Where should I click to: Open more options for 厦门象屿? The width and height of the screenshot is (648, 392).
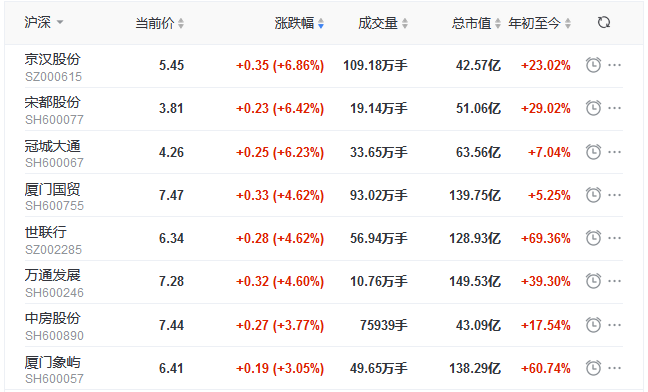pos(615,368)
